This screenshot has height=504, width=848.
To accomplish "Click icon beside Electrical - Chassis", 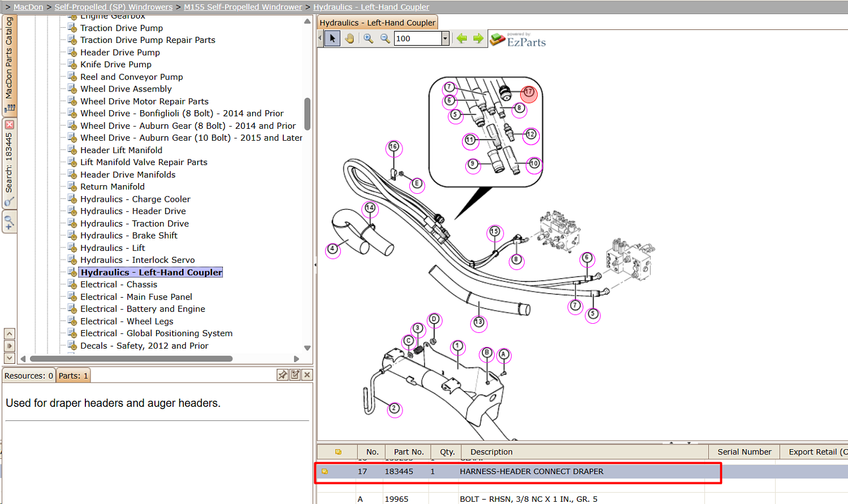I will click(x=72, y=284).
